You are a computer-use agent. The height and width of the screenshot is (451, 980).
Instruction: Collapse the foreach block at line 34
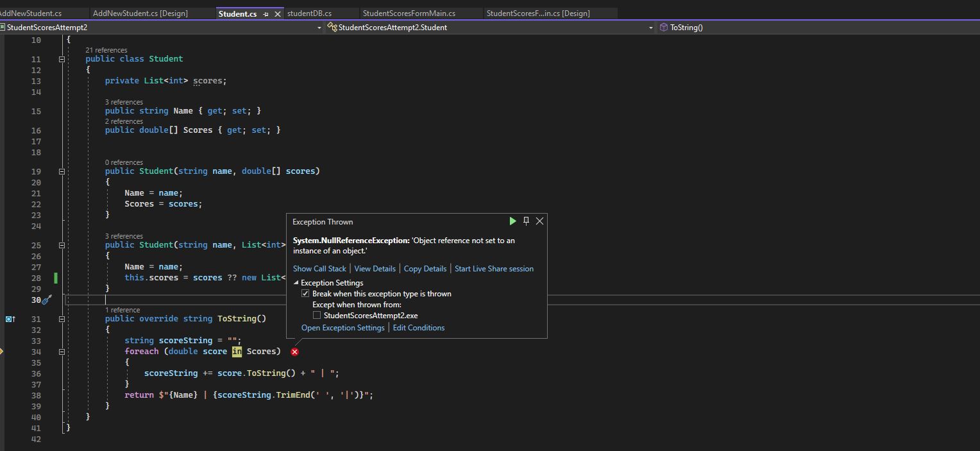point(62,352)
